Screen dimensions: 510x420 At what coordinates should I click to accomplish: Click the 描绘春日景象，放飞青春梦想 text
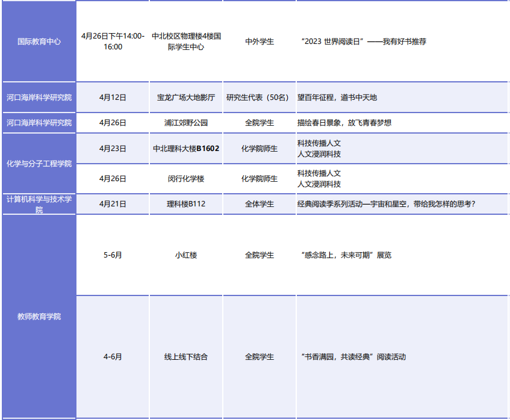344,123
